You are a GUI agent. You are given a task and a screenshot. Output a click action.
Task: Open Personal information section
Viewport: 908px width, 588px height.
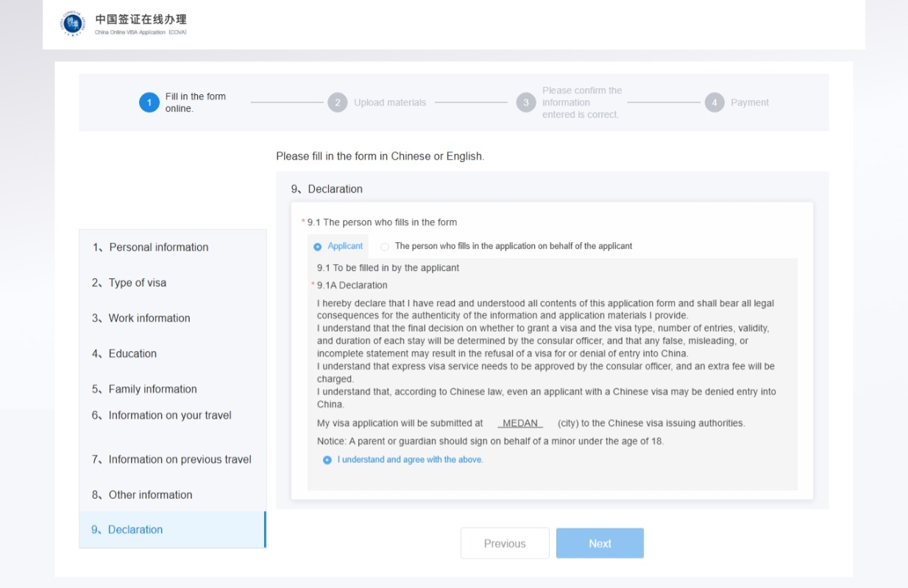pos(158,247)
